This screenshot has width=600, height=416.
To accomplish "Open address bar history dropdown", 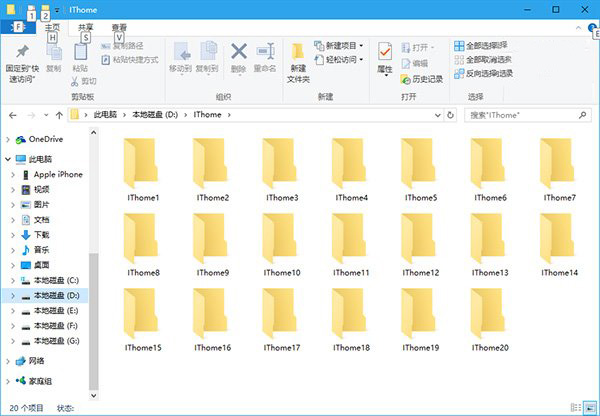I will [x=437, y=115].
